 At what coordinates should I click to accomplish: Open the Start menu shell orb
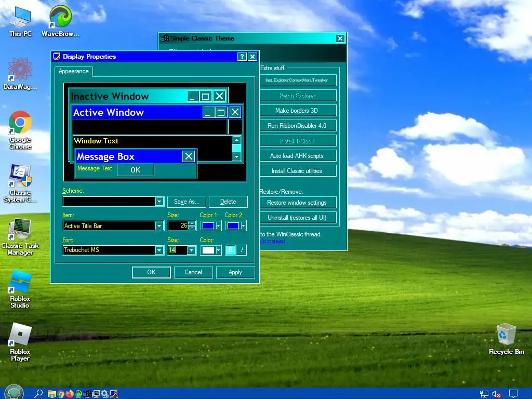14,393
